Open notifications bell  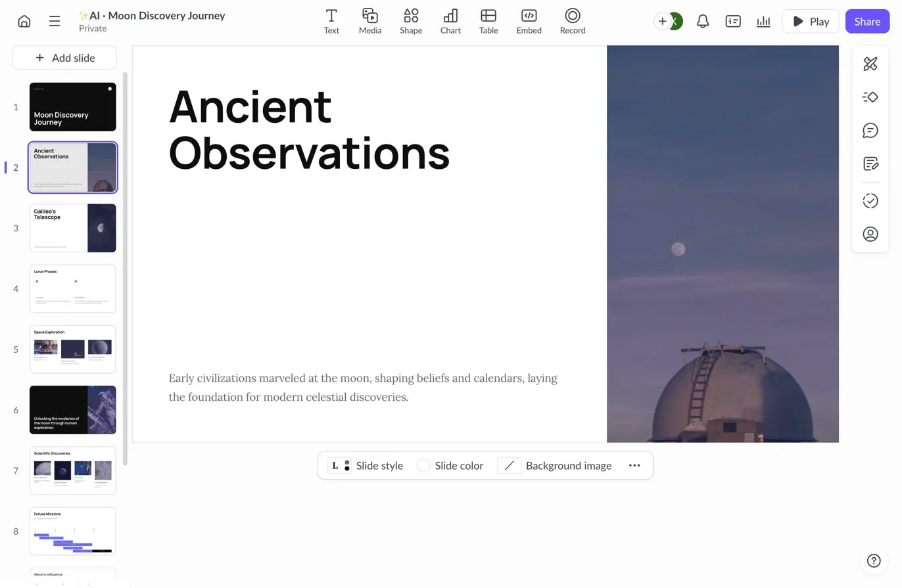(x=703, y=22)
